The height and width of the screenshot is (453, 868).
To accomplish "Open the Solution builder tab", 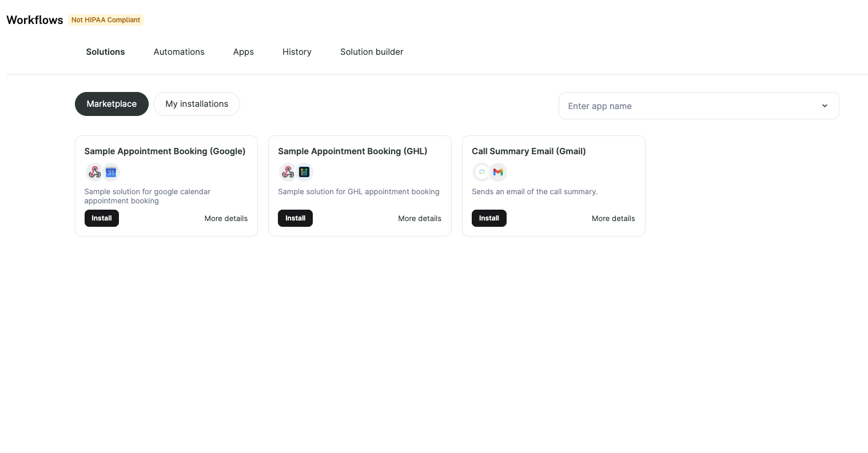I will pyautogui.click(x=372, y=52).
